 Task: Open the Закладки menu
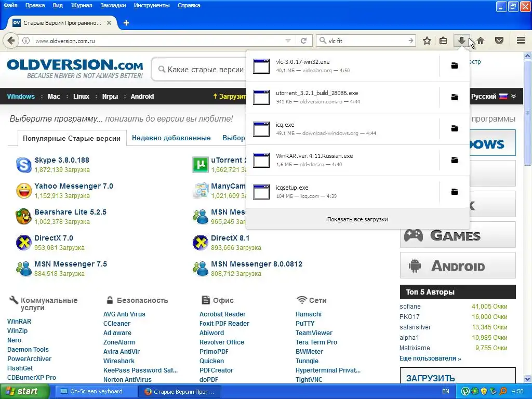(x=113, y=5)
